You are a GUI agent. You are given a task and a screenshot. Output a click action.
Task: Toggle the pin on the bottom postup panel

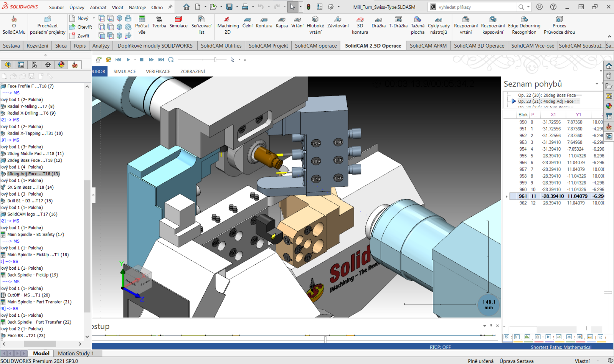tap(491, 326)
